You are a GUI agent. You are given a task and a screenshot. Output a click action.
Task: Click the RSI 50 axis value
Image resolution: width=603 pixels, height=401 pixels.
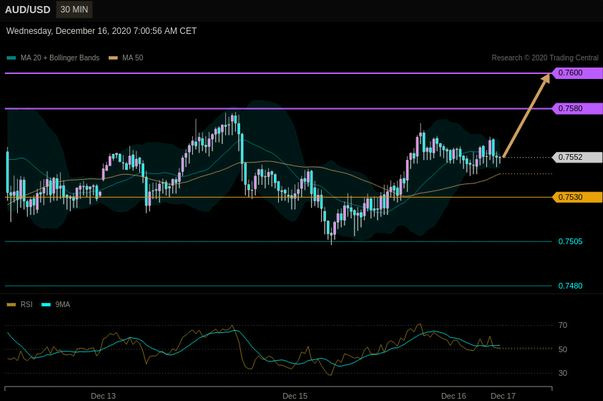pyautogui.click(x=563, y=349)
